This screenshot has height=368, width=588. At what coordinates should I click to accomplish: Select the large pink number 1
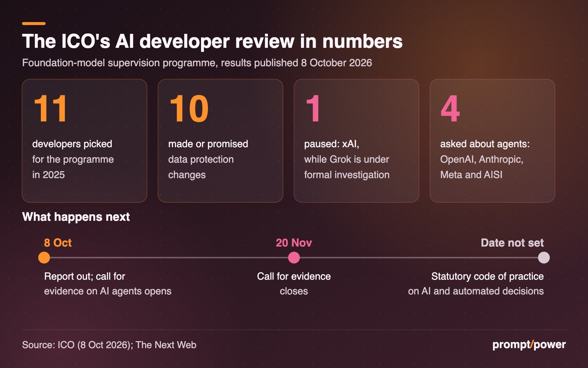click(313, 109)
